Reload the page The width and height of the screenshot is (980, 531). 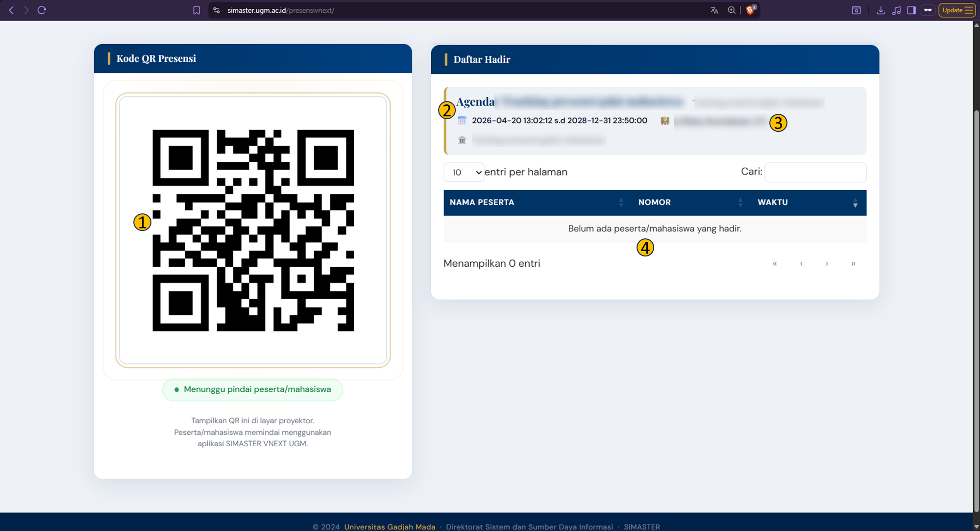coord(42,10)
